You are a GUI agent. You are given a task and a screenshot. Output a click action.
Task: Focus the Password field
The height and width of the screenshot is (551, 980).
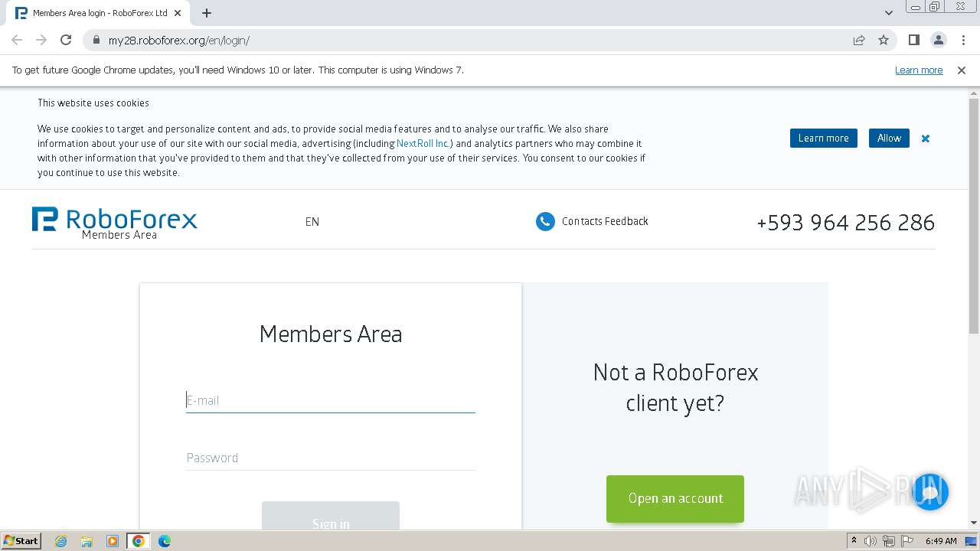pos(330,458)
